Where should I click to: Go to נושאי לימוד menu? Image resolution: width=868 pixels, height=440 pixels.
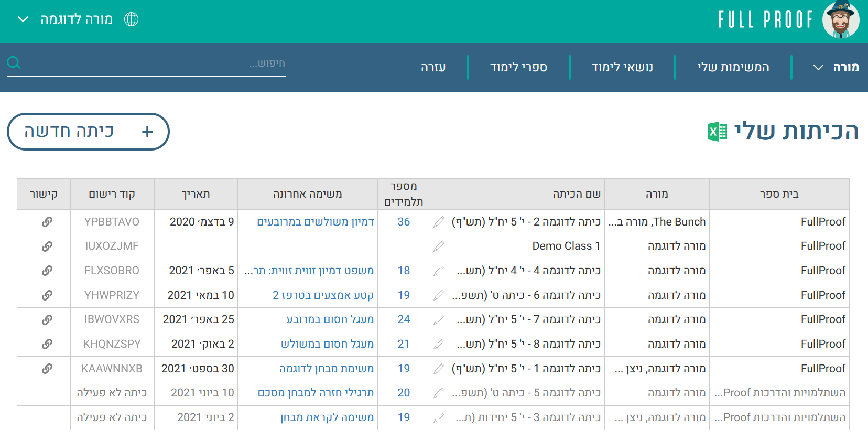click(622, 67)
